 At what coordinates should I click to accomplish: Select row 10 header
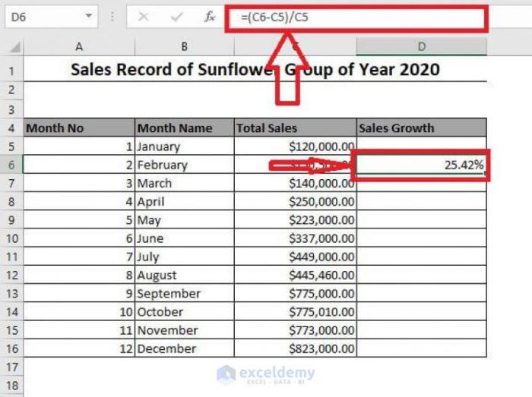(x=11, y=238)
